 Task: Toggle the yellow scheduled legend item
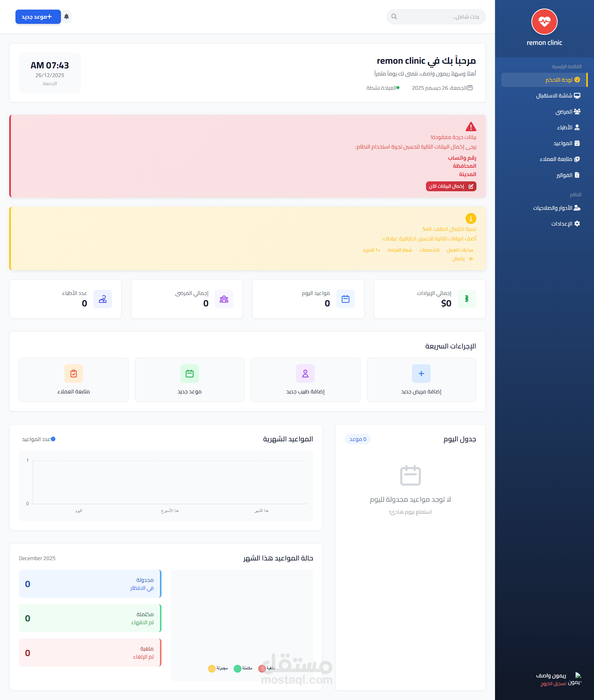click(x=217, y=668)
